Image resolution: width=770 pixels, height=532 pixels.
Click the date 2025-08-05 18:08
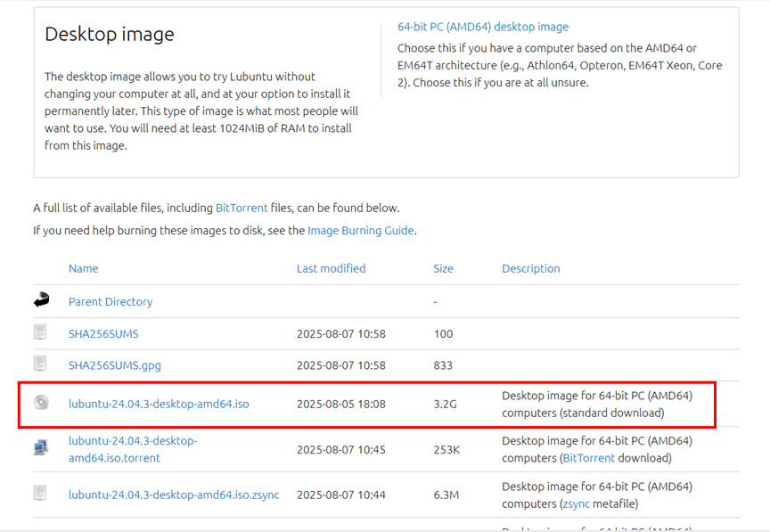coord(341,405)
